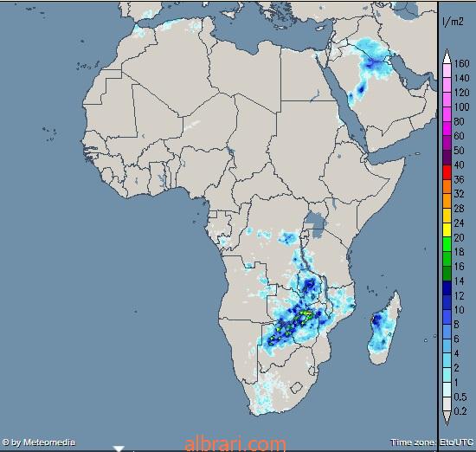Select the dark blue 12 legend swatch
This screenshot has height=452, width=476.
(x=447, y=287)
